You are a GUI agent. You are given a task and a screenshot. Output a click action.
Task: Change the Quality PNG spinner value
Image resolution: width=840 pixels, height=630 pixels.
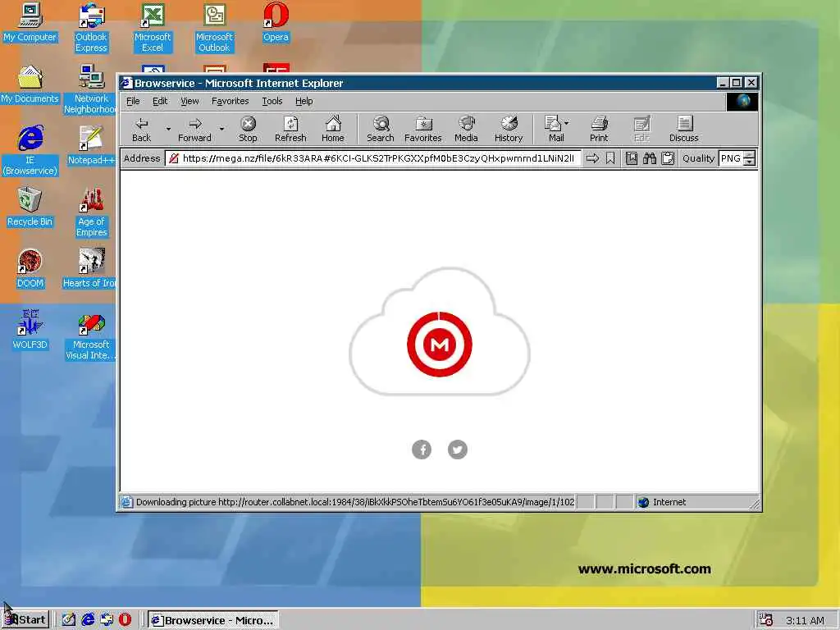click(750, 158)
